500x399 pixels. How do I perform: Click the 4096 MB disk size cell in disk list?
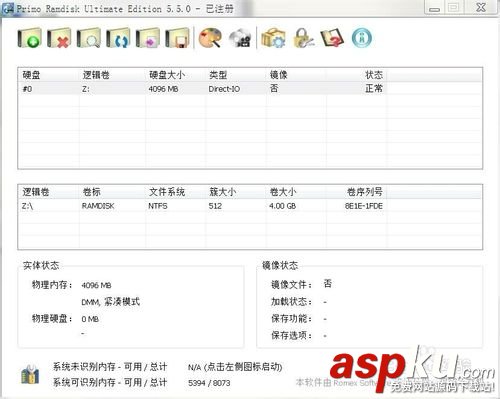pos(163,89)
